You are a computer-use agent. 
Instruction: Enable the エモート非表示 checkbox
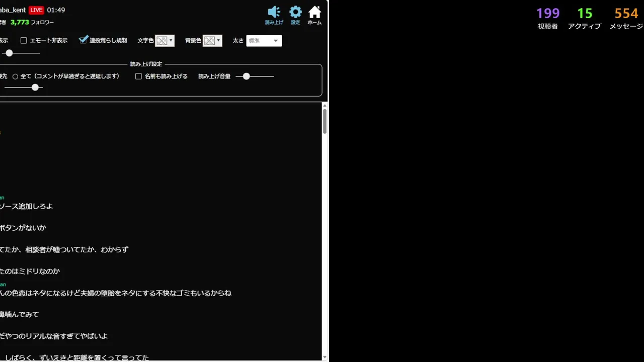pos(24,41)
